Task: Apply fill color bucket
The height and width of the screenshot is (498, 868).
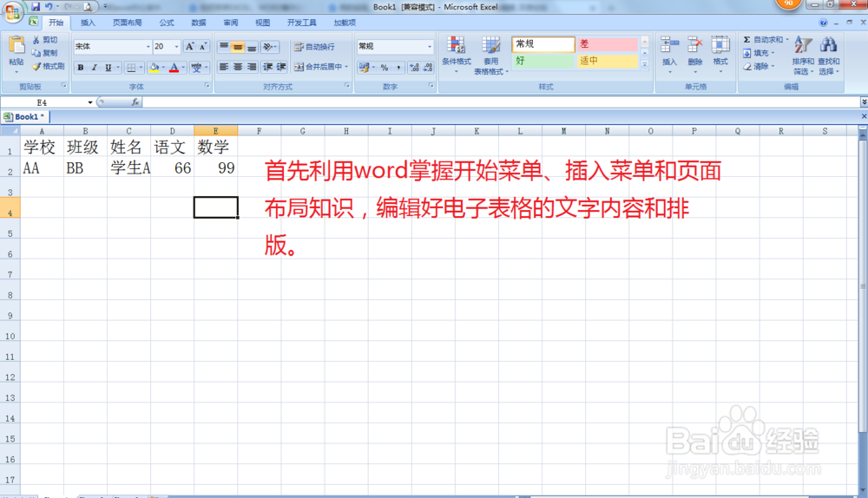Action: pos(154,68)
